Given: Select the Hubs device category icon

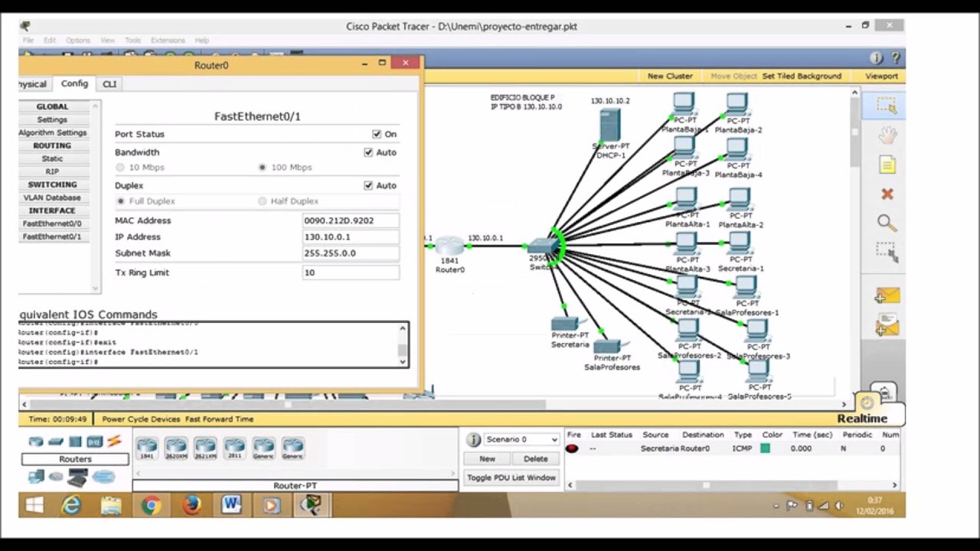Looking at the screenshot, I should [75, 442].
